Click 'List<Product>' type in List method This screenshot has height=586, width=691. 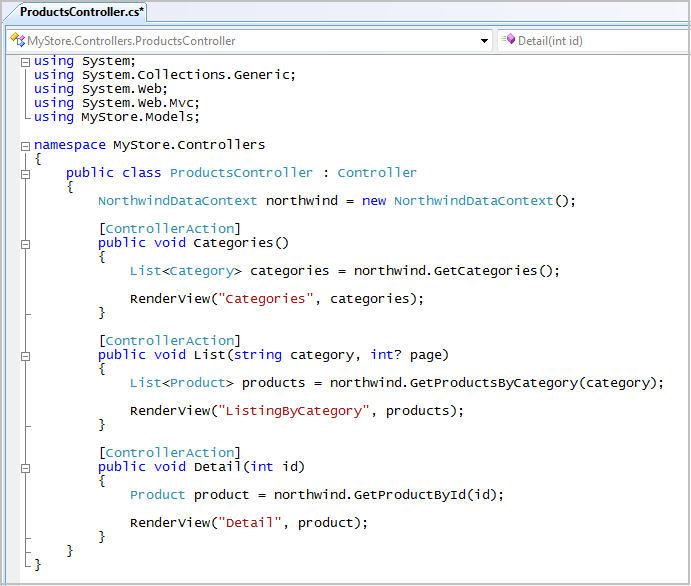[x=182, y=383]
